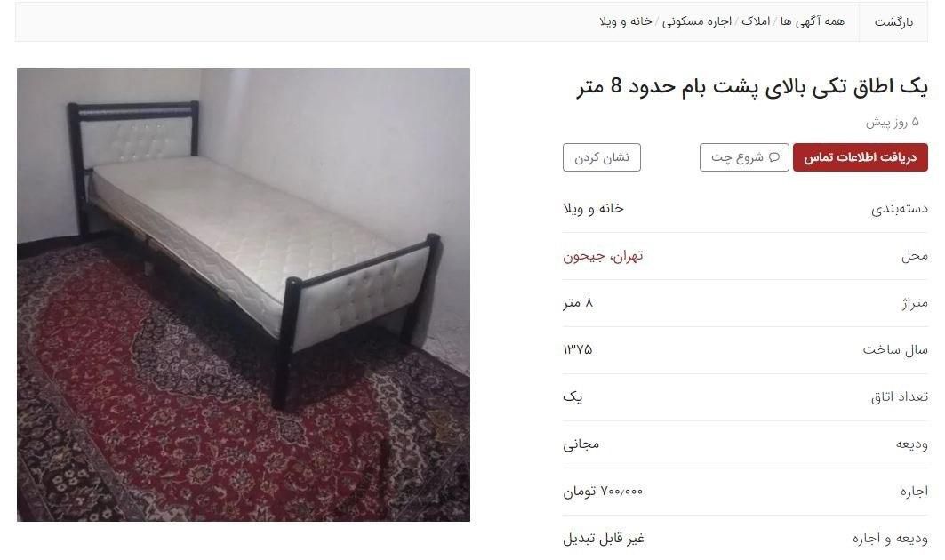Open the خانه و ویلا breadcrumb link
The width and height of the screenshot is (945, 560).
point(626,21)
